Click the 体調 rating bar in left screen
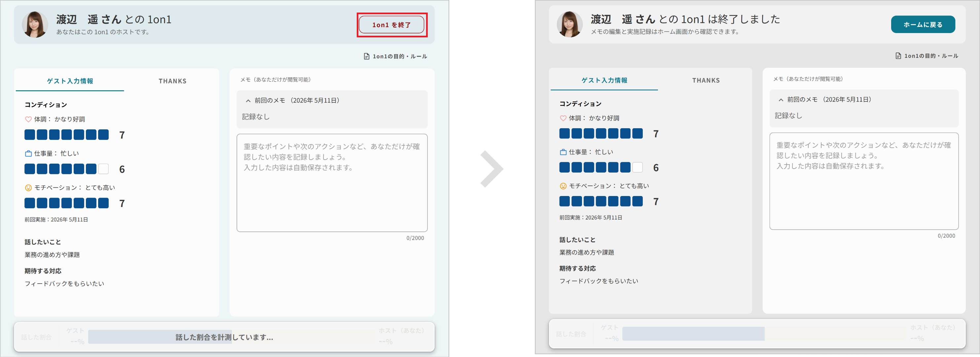The height and width of the screenshot is (357, 980). [67, 135]
